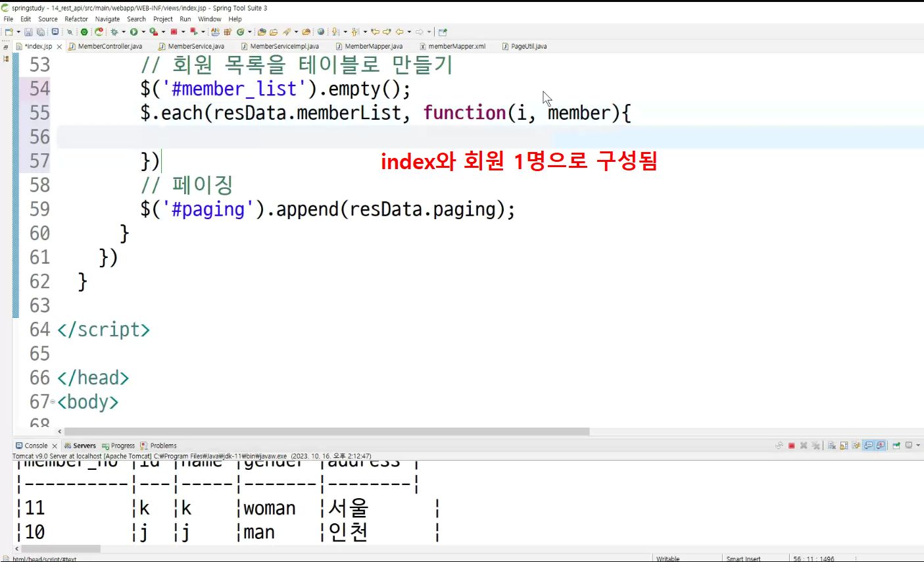Screen dimensions: 924x562
Task: Click the Boot Dashboard green power icon
Action: click(x=84, y=32)
